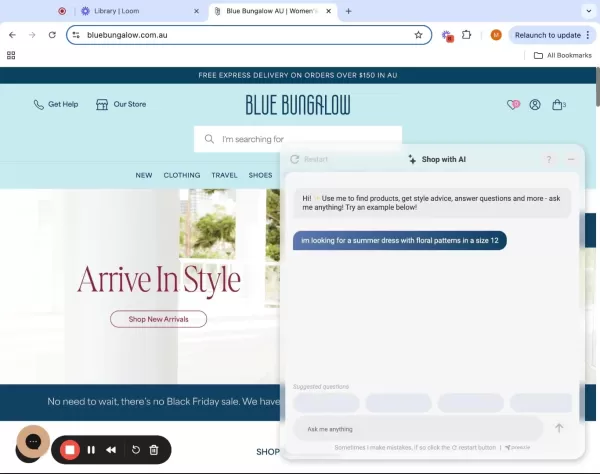This screenshot has width=600, height=474.
Task: Close the Library | Loom tab
Action: coord(196,11)
